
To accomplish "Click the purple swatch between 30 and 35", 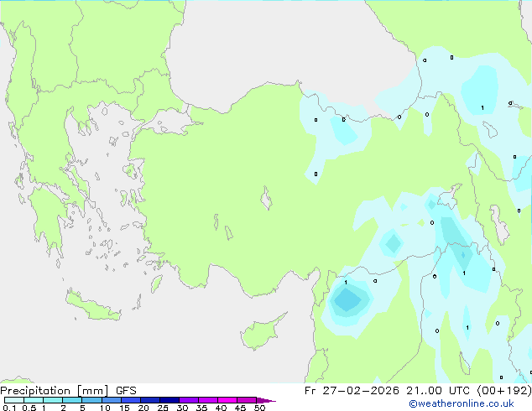I will 188,400.
